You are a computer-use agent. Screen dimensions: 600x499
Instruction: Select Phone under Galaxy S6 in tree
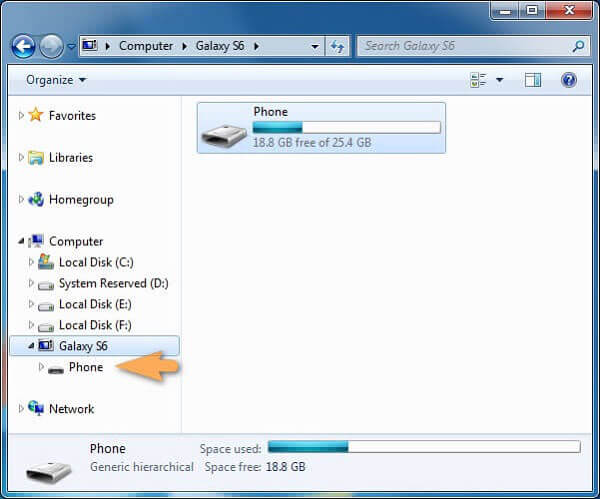(x=86, y=367)
